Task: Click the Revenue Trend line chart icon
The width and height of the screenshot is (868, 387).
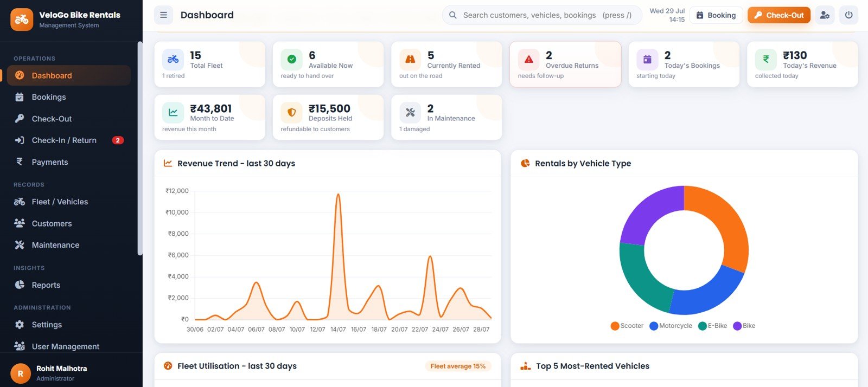Action: point(168,163)
